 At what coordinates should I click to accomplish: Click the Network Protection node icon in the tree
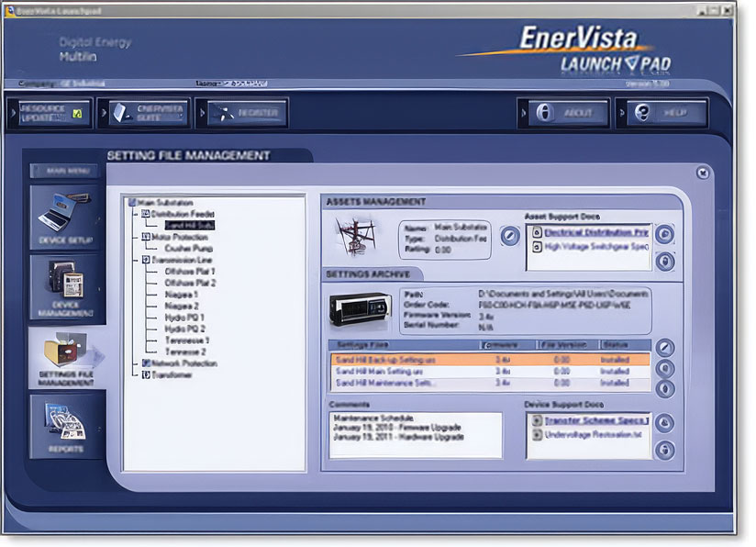pyautogui.click(x=146, y=363)
